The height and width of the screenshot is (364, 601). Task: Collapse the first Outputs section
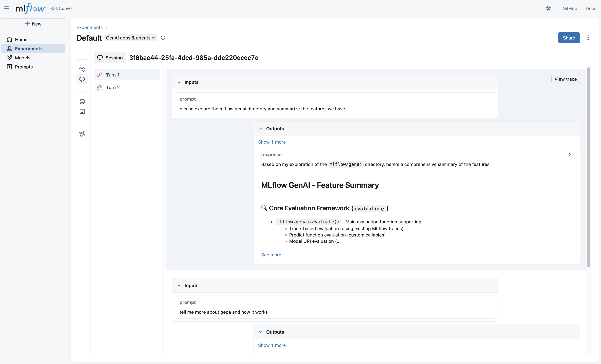pyautogui.click(x=260, y=129)
